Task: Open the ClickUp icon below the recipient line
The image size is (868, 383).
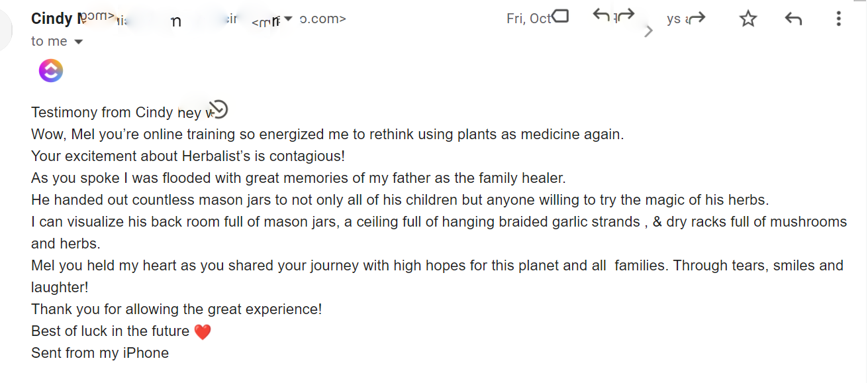Action: (51, 70)
